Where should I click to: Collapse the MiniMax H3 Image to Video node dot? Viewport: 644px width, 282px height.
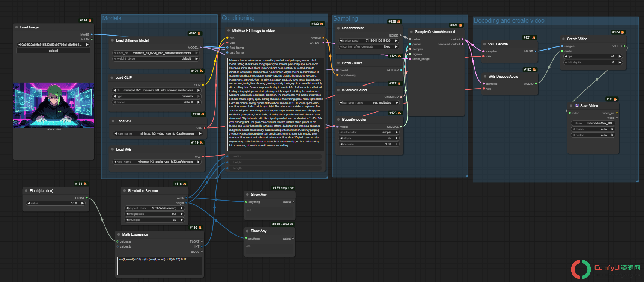point(229,31)
